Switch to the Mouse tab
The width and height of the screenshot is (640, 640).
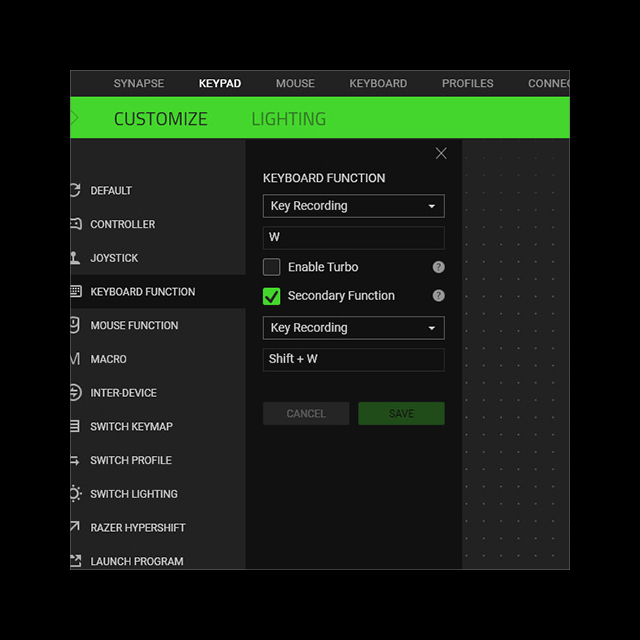[x=295, y=83]
